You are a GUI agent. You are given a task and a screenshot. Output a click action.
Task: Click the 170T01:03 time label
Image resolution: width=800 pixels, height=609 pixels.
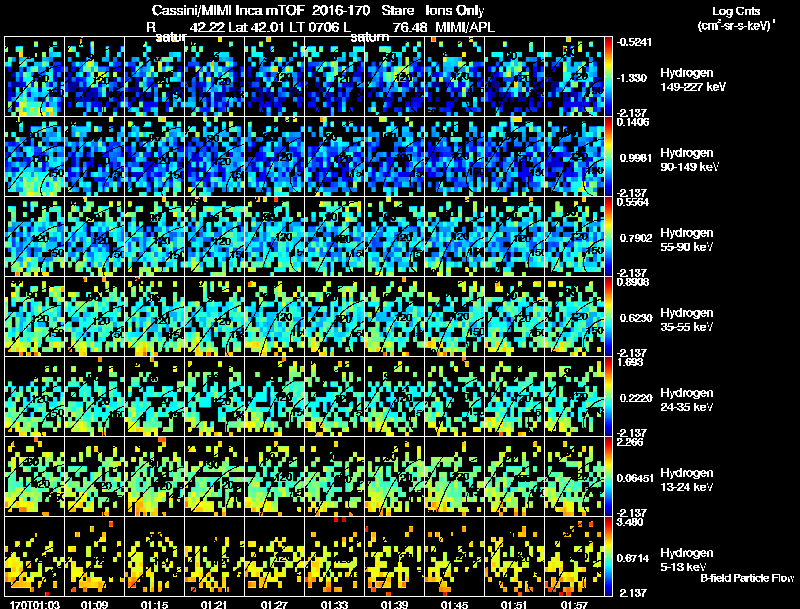pos(34,605)
